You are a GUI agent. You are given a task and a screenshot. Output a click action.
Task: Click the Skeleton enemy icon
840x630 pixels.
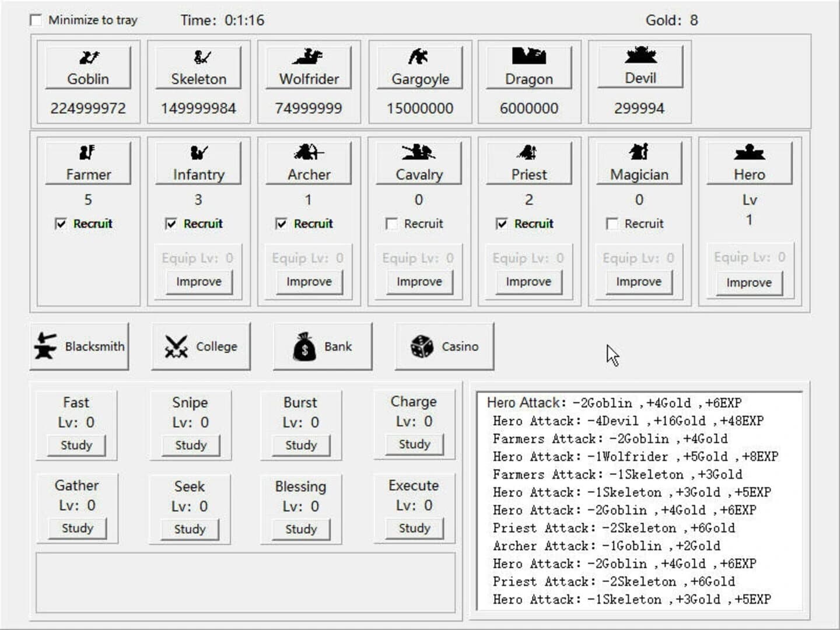coord(198,56)
